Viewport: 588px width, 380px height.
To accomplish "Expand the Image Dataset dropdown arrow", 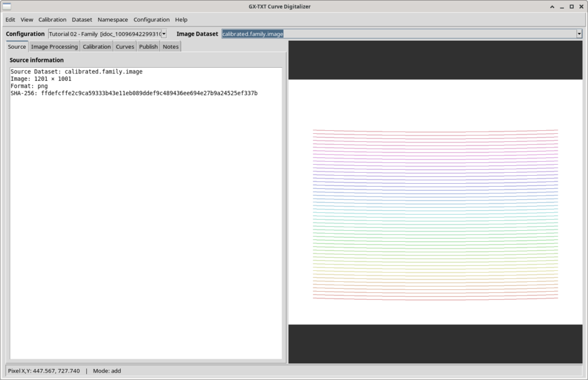I will point(579,34).
